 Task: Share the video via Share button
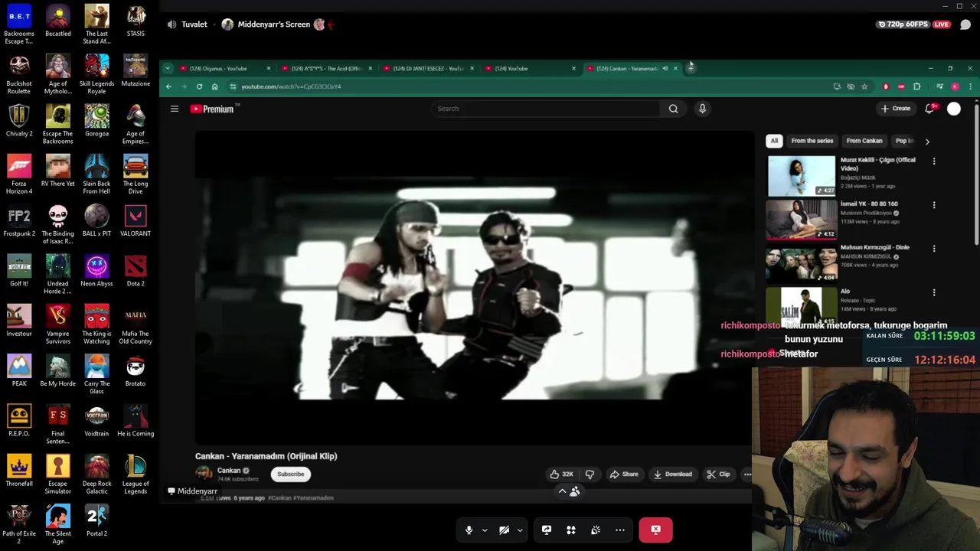(623, 474)
